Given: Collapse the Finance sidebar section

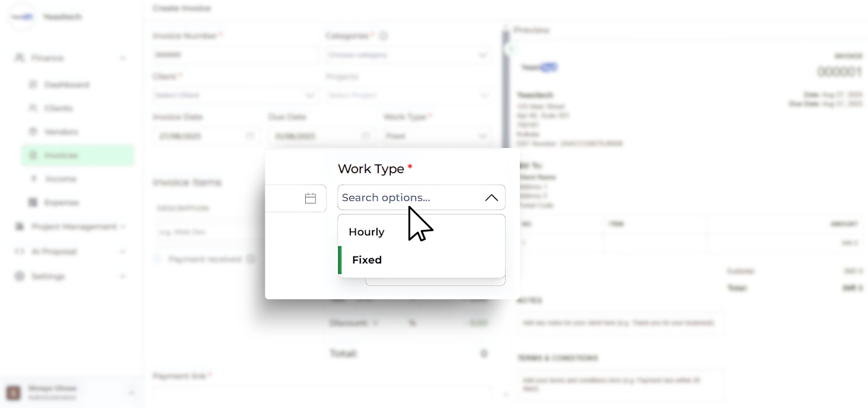Looking at the screenshot, I should pyautogui.click(x=123, y=58).
